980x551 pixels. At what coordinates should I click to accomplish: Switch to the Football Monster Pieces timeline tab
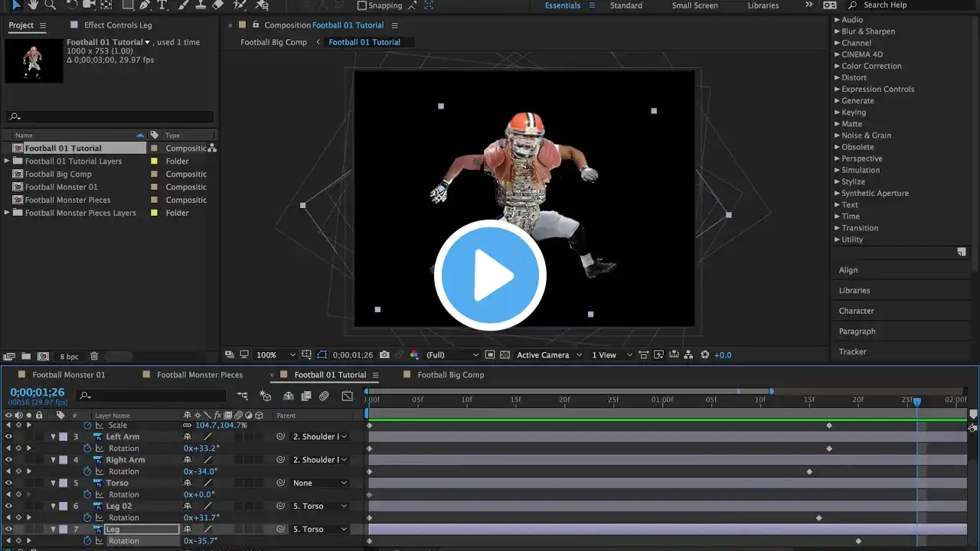click(x=199, y=375)
